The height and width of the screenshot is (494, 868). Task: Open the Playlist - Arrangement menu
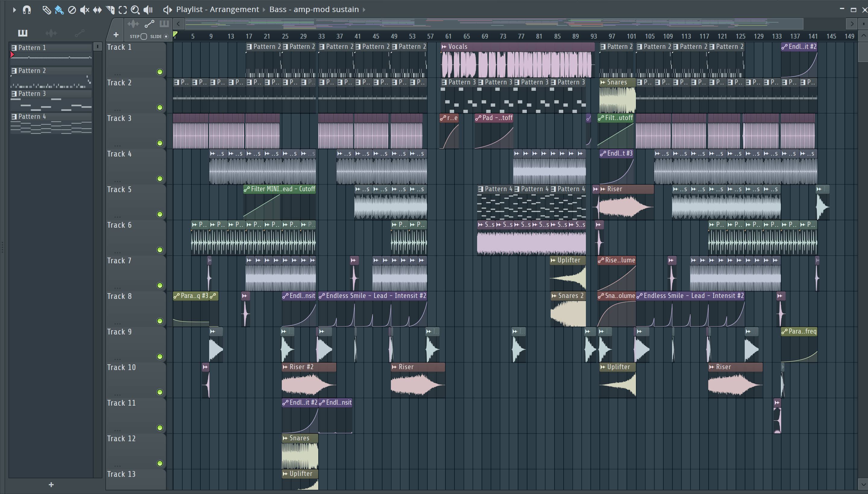pos(217,10)
